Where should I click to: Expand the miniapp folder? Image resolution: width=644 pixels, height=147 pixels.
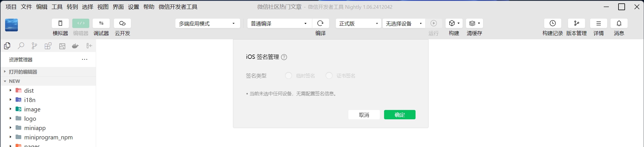(x=10, y=128)
